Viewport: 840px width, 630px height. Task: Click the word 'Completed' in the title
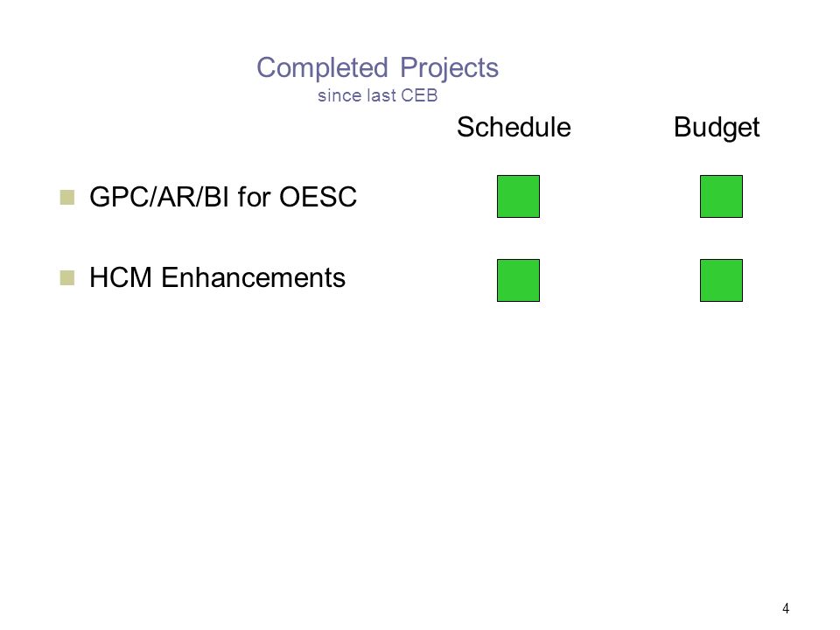(322, 68)
